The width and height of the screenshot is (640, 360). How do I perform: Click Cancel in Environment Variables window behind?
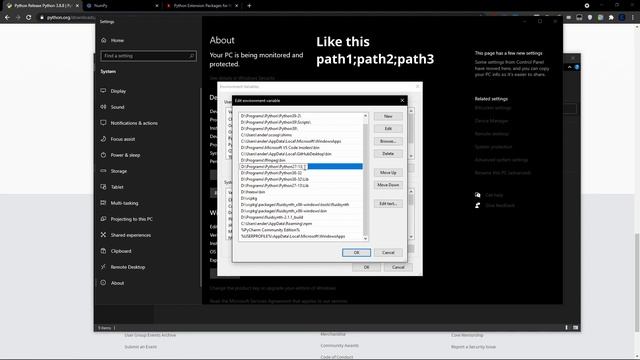pos(398,267)
